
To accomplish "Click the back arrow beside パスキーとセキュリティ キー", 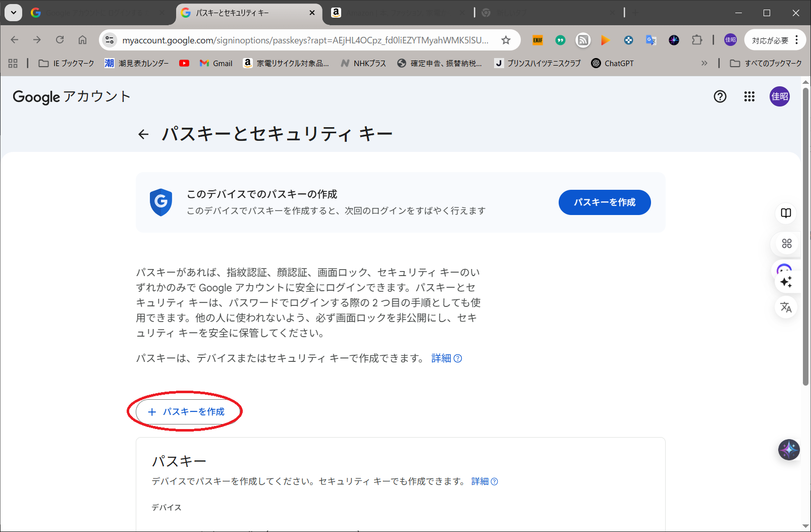I will (143, 134).
